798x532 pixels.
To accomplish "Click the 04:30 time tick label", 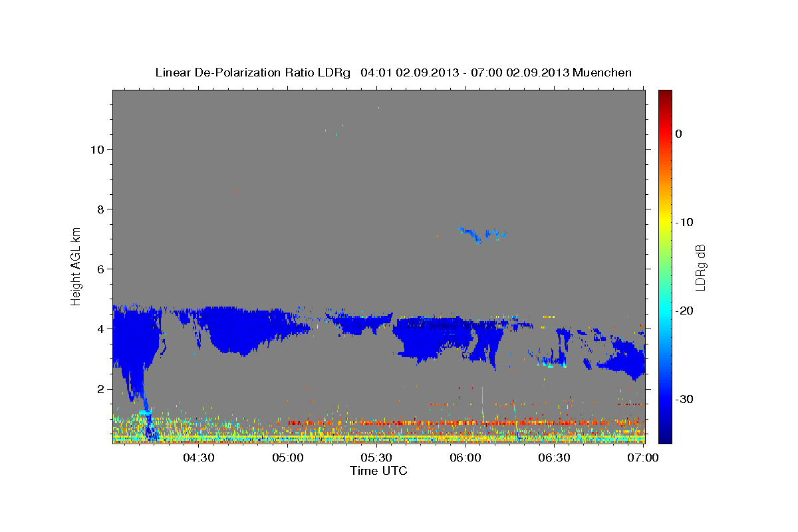I will (198, 458).
